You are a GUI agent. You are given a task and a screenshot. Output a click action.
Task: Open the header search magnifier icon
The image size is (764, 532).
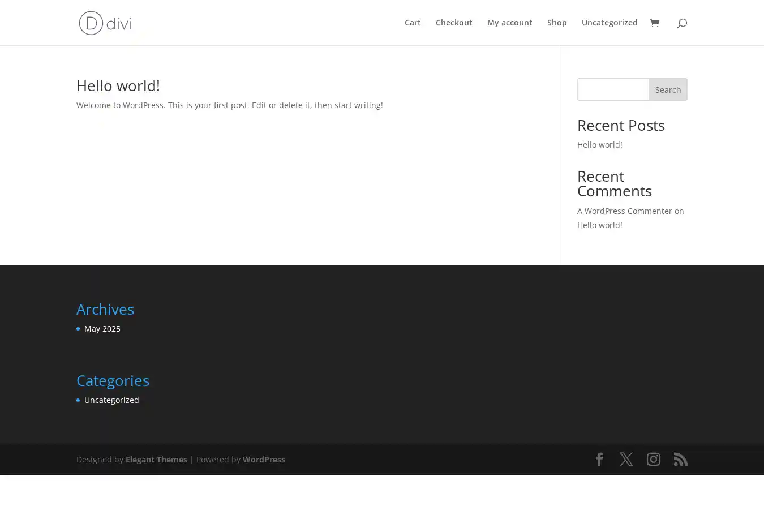(682, 23)
